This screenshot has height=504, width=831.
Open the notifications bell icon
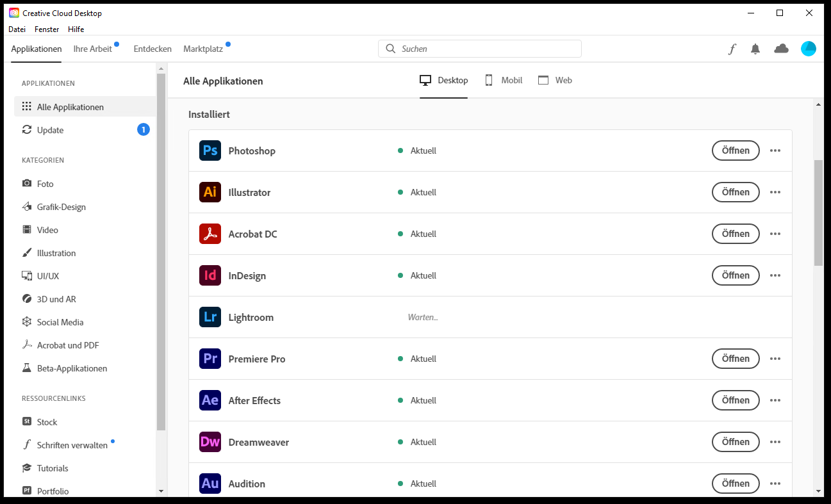coord(755,49)
